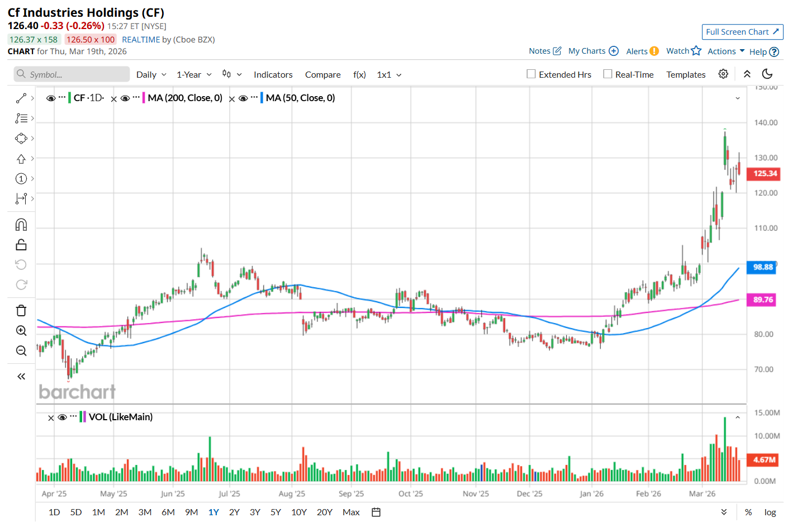812x532 pixels.
Task: Zoom in using the magnifier plus icon
Action: click(21, 331)
